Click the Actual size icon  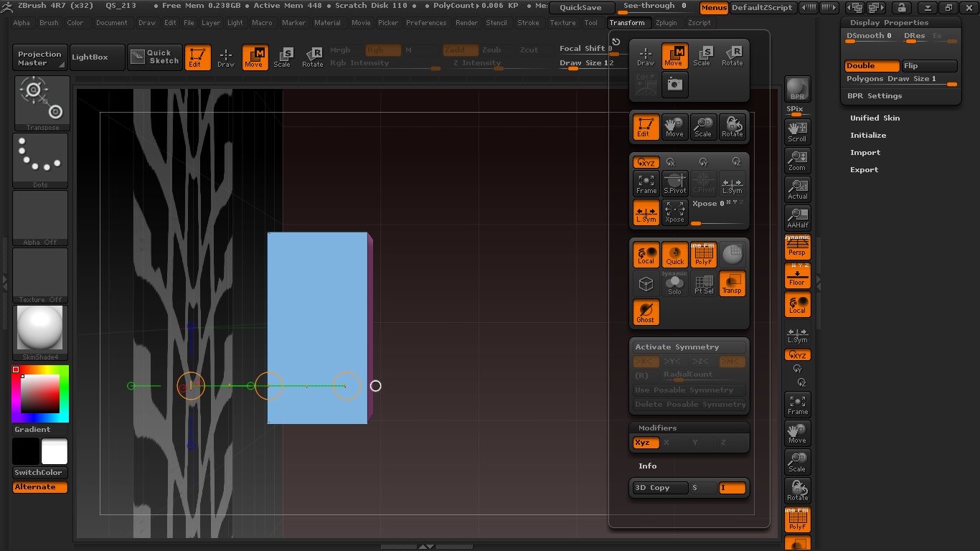pos(798,189)
